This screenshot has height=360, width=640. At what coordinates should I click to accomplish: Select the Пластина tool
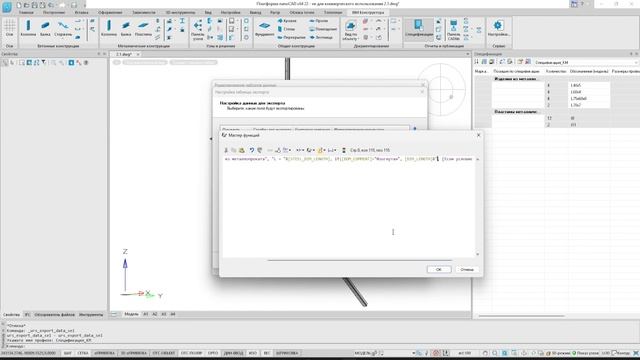point(143,28)
